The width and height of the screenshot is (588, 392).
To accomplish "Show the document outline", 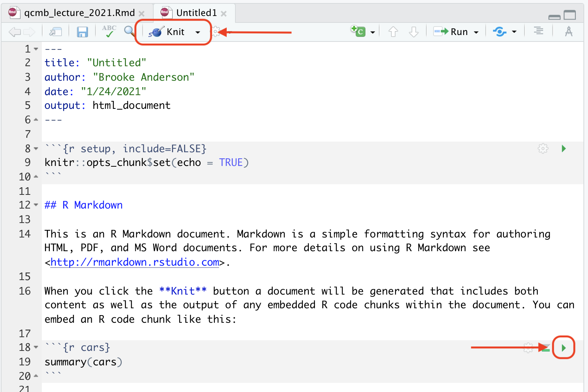I will pyautogui.click(x=538, y=31).
